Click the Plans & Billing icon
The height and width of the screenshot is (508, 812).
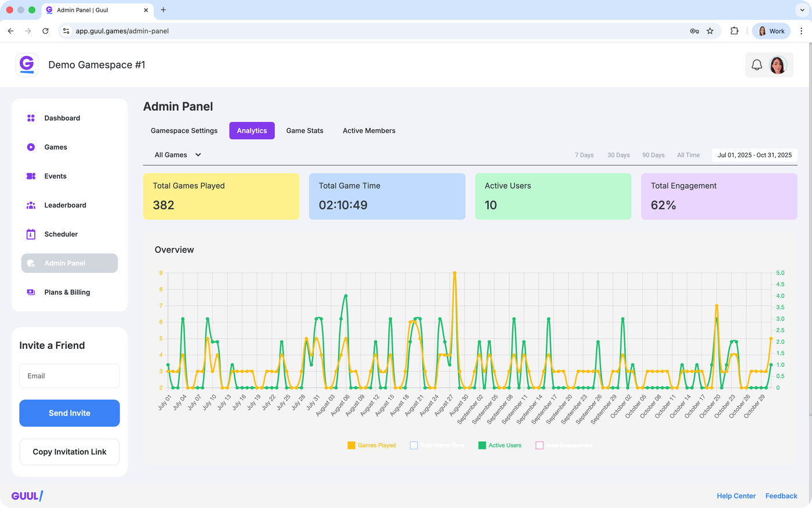[x=31, y=293]
